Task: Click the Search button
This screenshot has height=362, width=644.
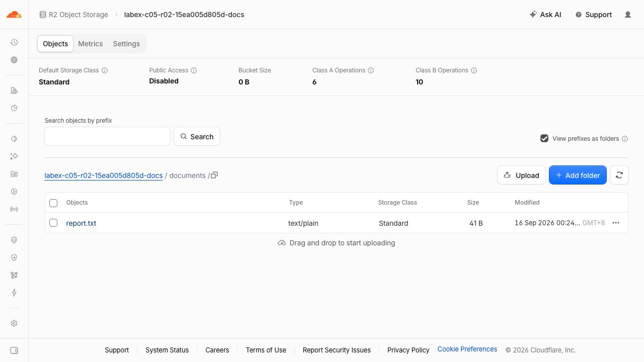Action: (x=197, y=136)
